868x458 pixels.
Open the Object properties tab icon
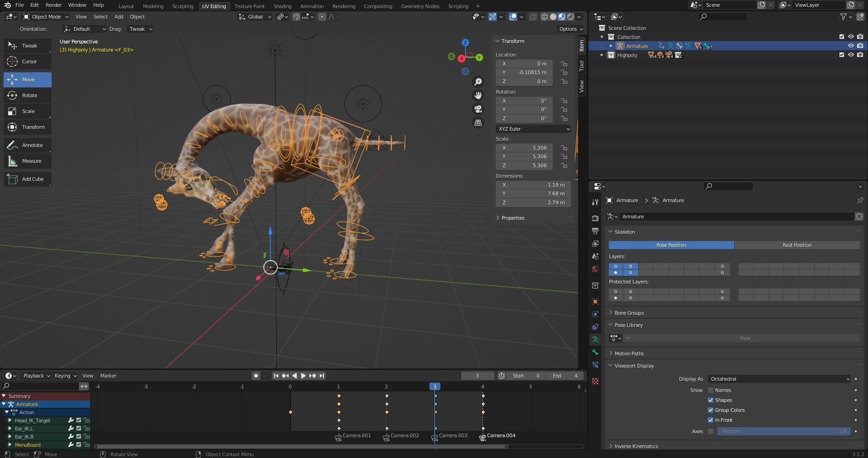click(595, 302)
